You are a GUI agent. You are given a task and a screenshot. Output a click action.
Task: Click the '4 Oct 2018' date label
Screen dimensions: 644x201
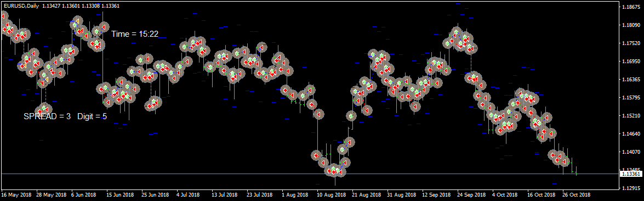coord(505,194)
